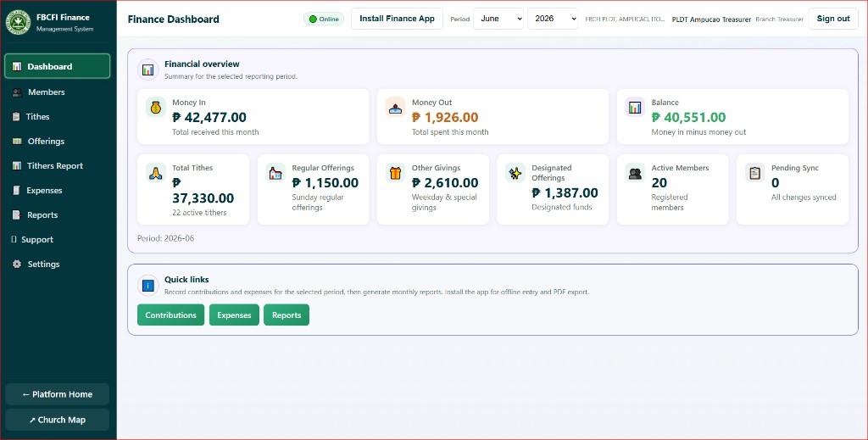Click the green Online status indicator
The height and width of the screenshot is (440, 868).
coord(324,19)
